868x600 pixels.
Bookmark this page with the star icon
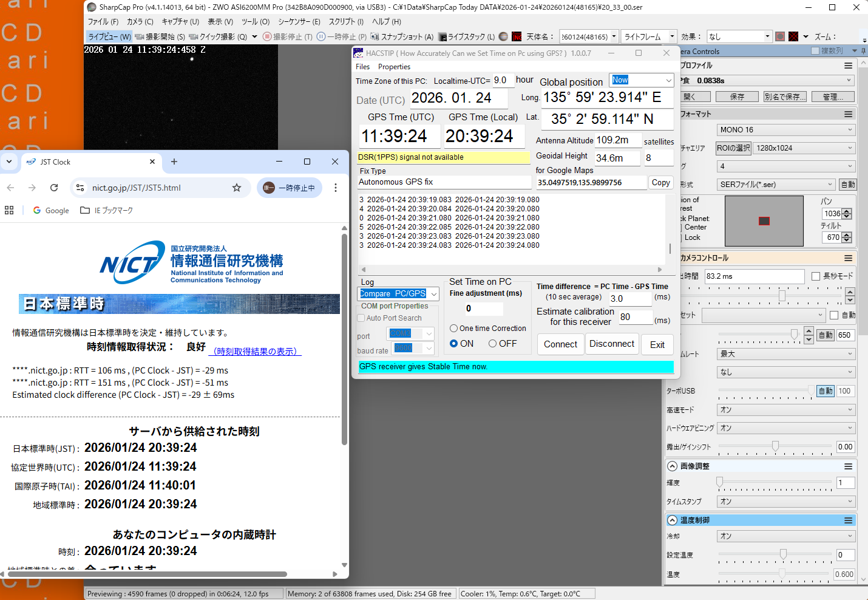237,188
